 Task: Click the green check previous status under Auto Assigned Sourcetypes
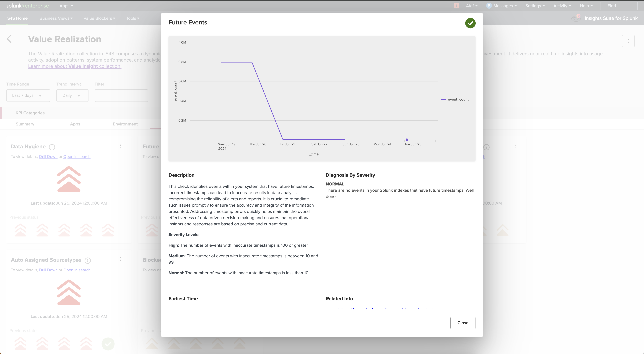[x=108, y=344]
